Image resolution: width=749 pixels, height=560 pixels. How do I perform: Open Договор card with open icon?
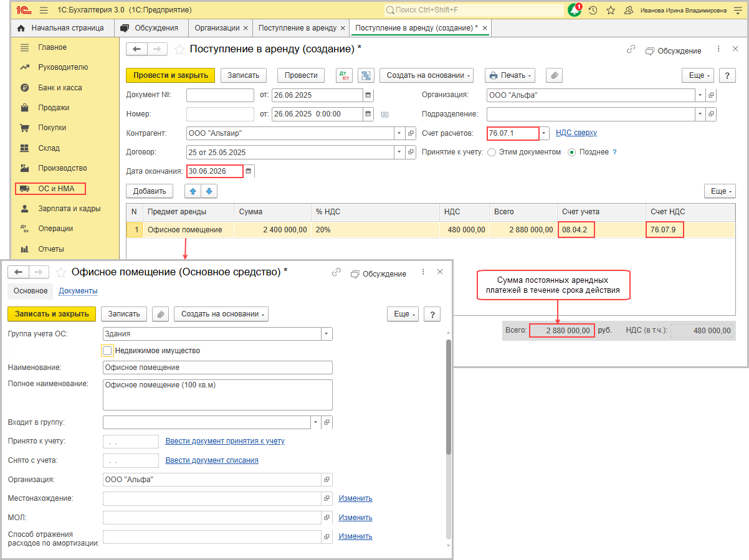click(x=411, y=152)
